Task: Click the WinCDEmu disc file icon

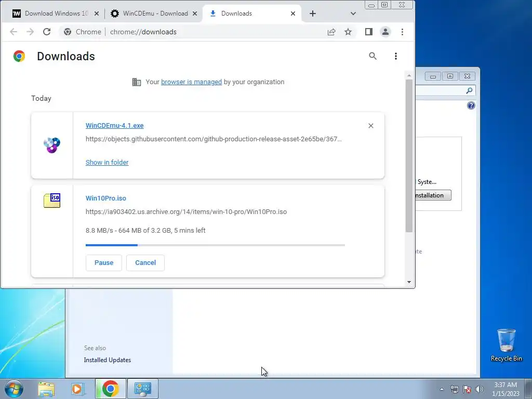Action: tap(52, 145)
